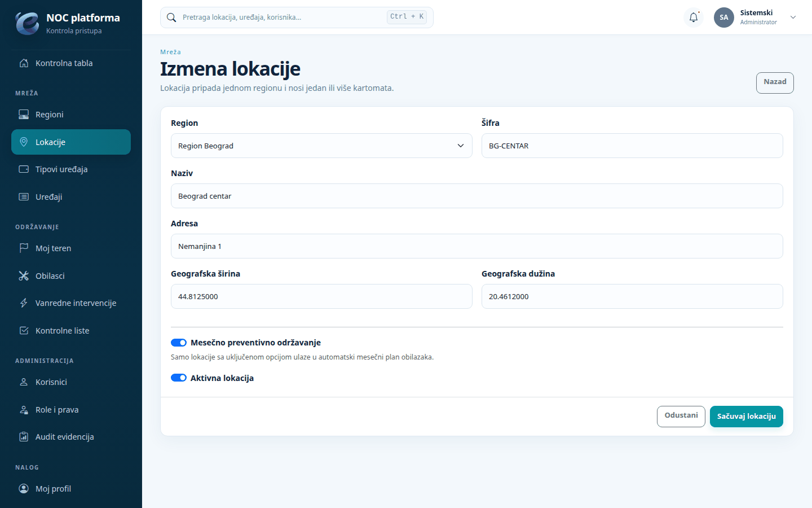Click the Ctrl + K shortcut badge
The image size is (812, 508).
[x=407, y=17]
